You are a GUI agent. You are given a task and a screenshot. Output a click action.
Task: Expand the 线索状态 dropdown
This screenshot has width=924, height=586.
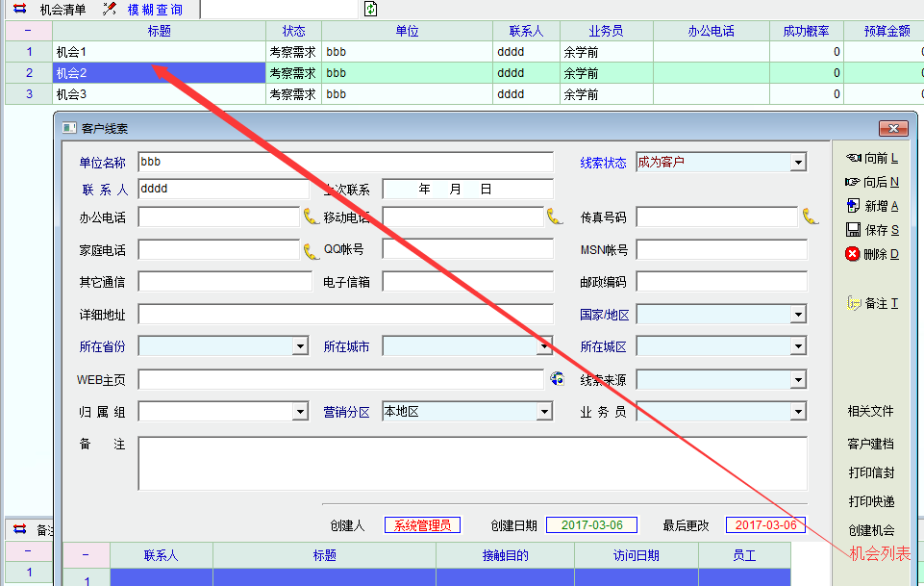(x=798, y=163)
